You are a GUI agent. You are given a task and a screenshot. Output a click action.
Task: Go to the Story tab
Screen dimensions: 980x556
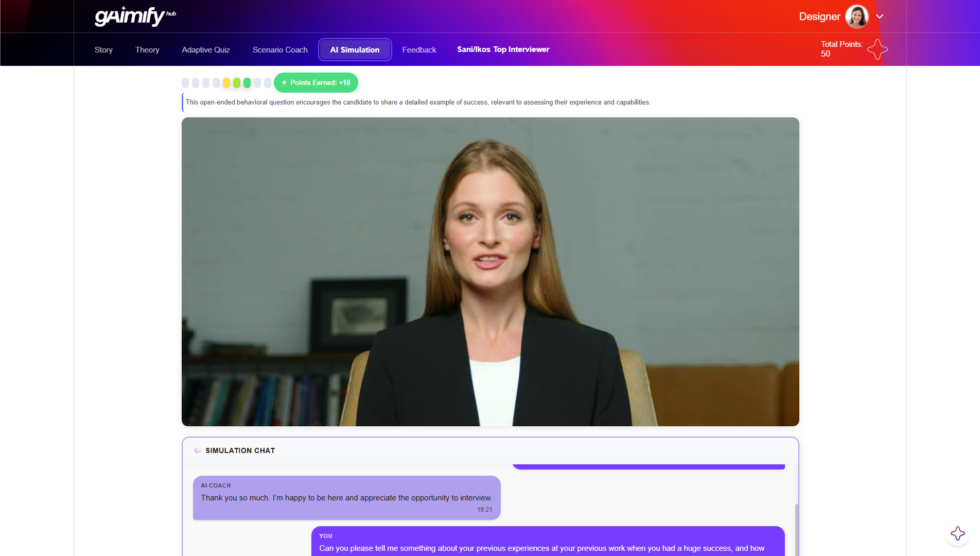click(103, 50)
